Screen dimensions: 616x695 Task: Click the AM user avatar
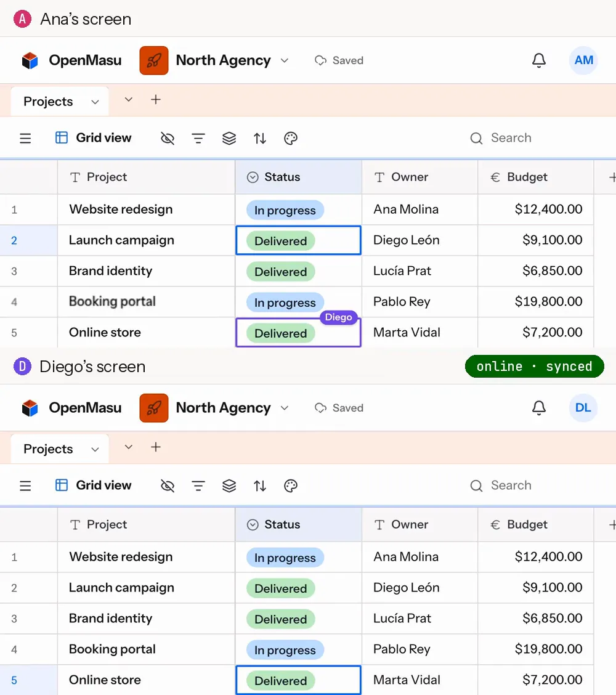(x=583, y=60)
